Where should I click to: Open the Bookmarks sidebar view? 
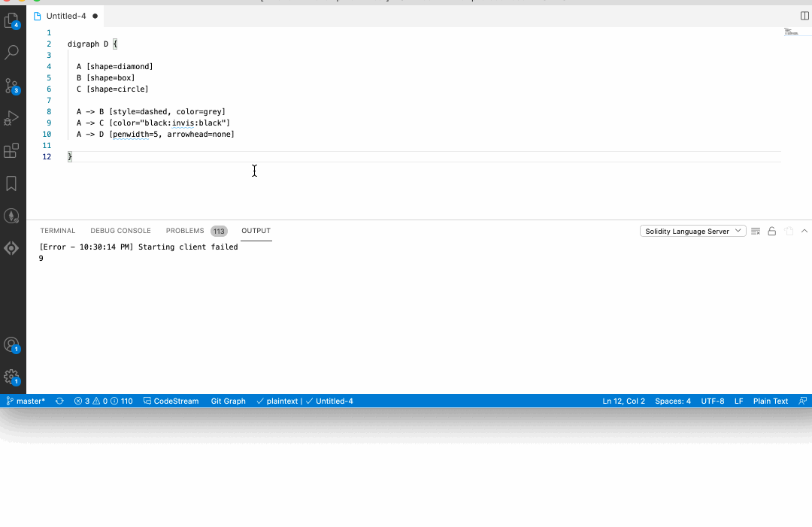point(13,183)
